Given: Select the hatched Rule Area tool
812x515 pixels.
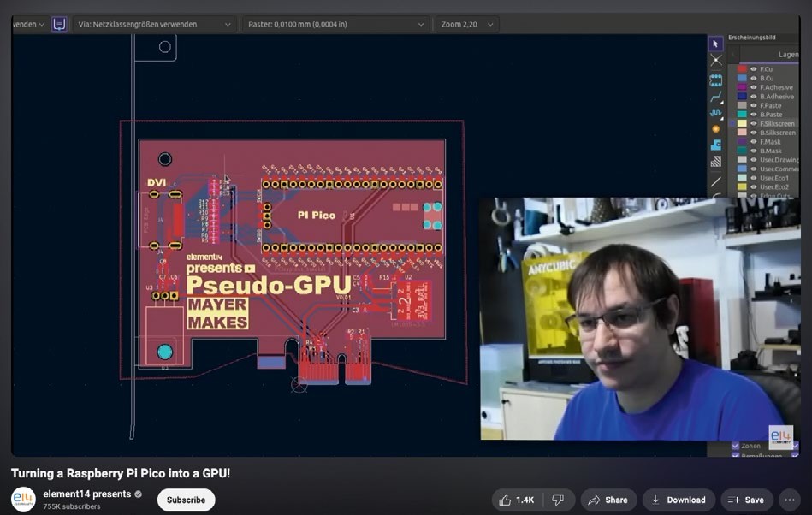Looking at the screenshot, I should [x=715, y=162].
